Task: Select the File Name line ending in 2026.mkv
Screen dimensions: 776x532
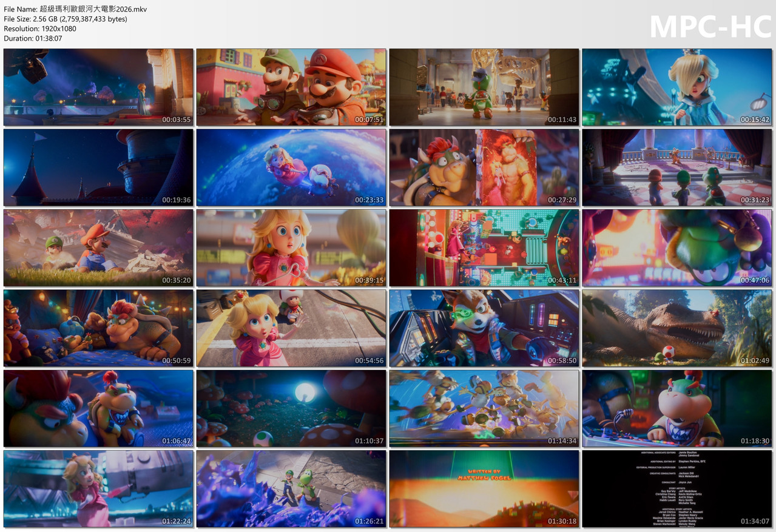Action: pyautogui.click(x=75, y=9)
